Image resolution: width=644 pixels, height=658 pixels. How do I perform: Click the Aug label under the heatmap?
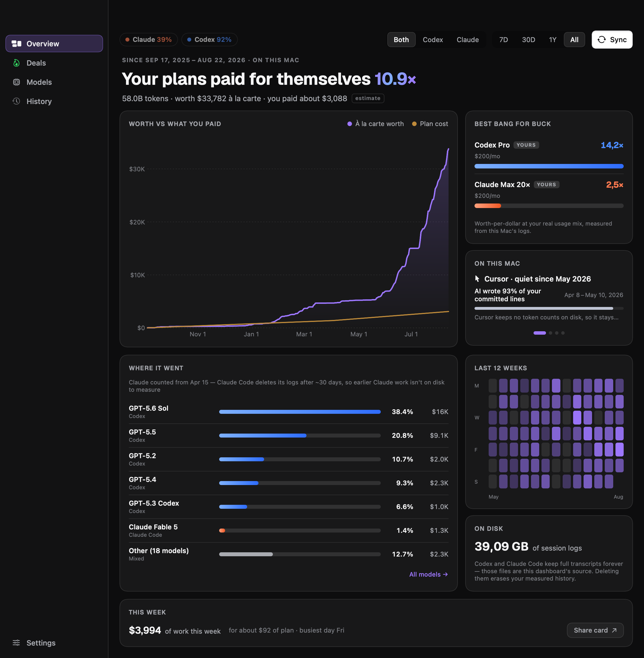618,497
